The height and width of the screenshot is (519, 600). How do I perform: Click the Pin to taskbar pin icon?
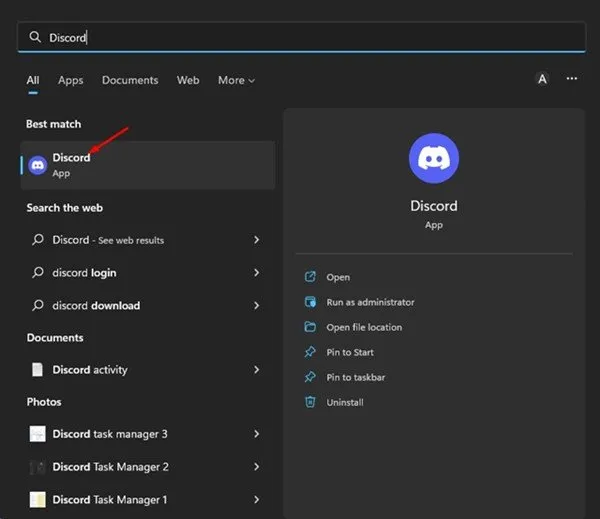[310, 377]
